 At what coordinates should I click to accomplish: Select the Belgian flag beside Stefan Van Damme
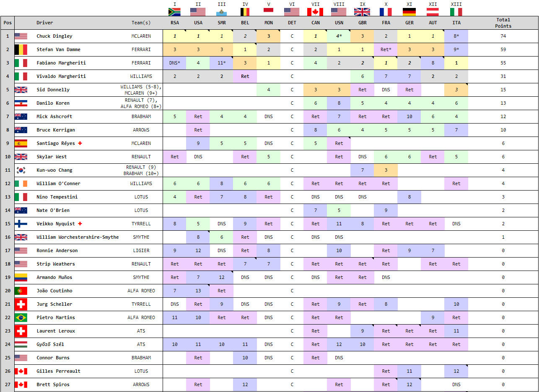tap(21, 49)
